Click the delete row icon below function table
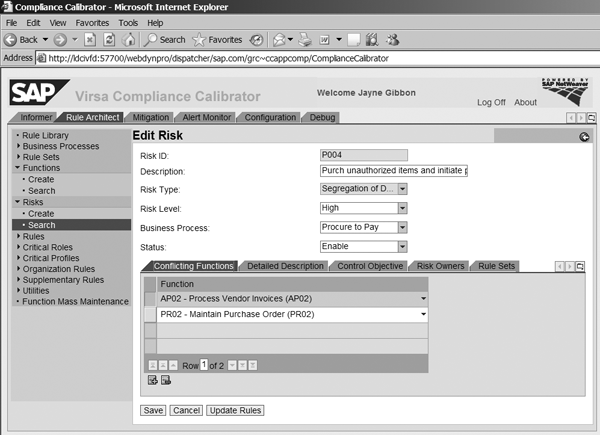This screenshot has height=435, width=600. [166, 380]
